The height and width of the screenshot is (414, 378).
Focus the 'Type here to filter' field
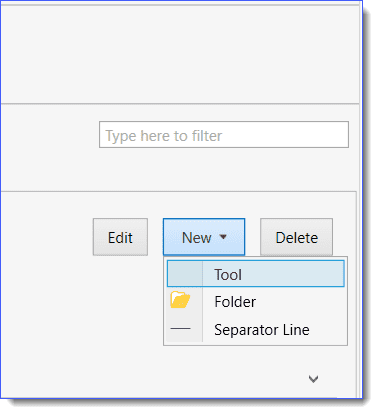224,135
